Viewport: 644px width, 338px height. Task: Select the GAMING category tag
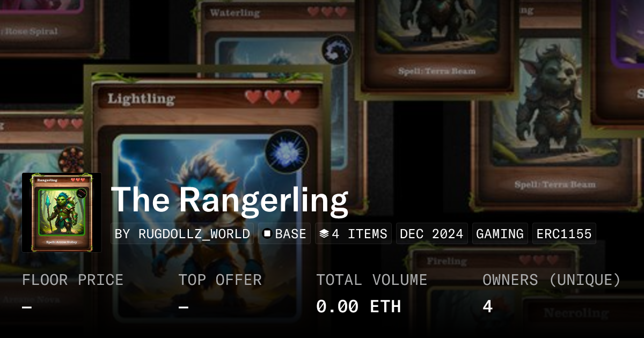tap(500, 234)
